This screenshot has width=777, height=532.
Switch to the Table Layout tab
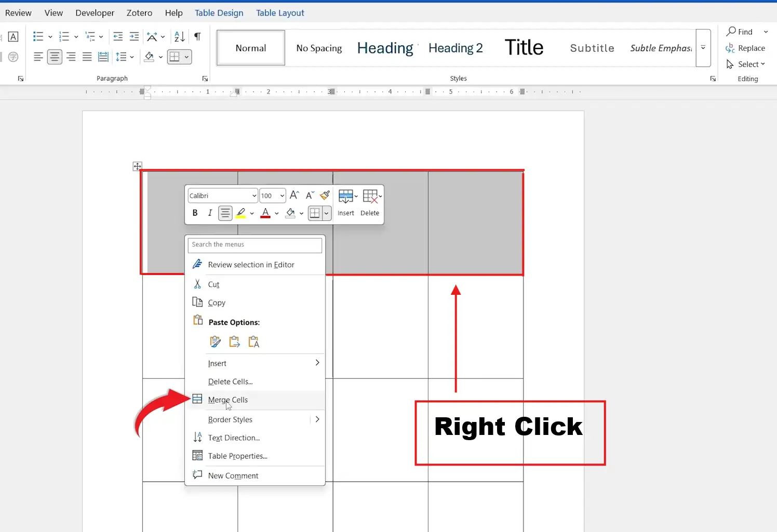[x=280, y=13]
